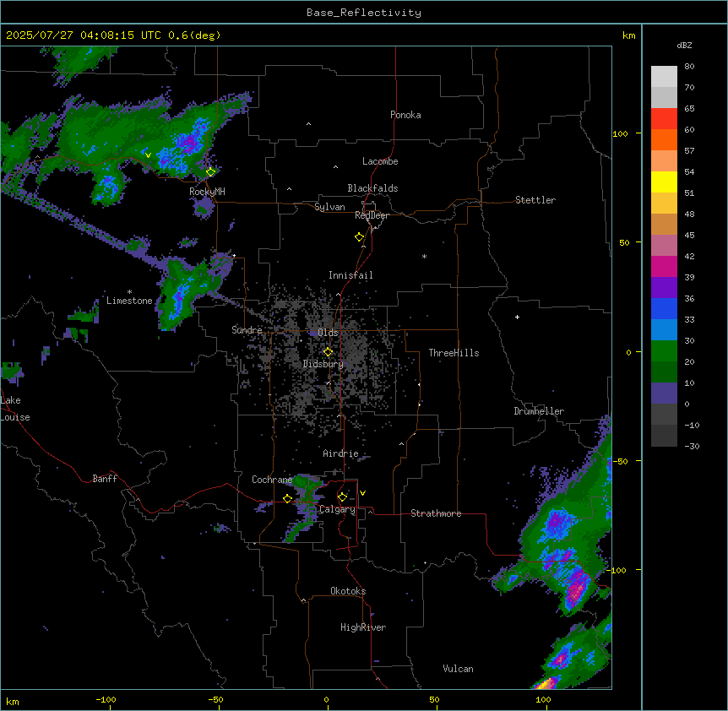The width and height of the screenshot is (728, 711).
Task: Click the yellow V marker east of Calgary
Action: 362,493
